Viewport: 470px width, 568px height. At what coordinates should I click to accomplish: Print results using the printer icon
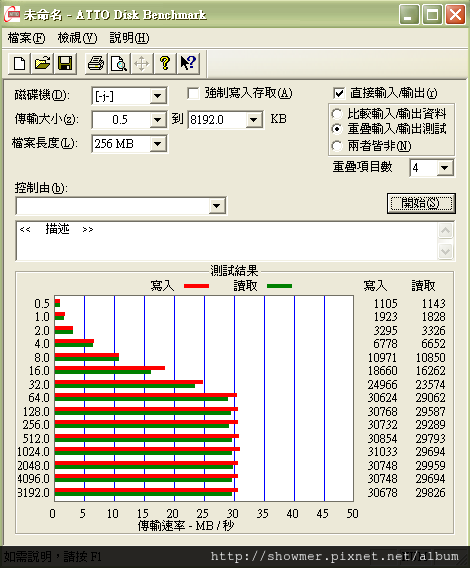point(96,63)
